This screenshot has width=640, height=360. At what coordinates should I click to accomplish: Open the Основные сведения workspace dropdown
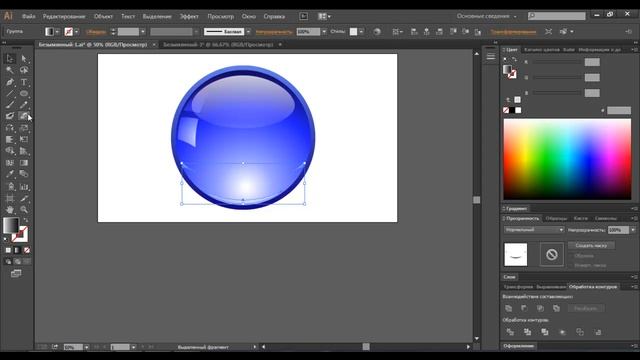click(x=487, y=16)
